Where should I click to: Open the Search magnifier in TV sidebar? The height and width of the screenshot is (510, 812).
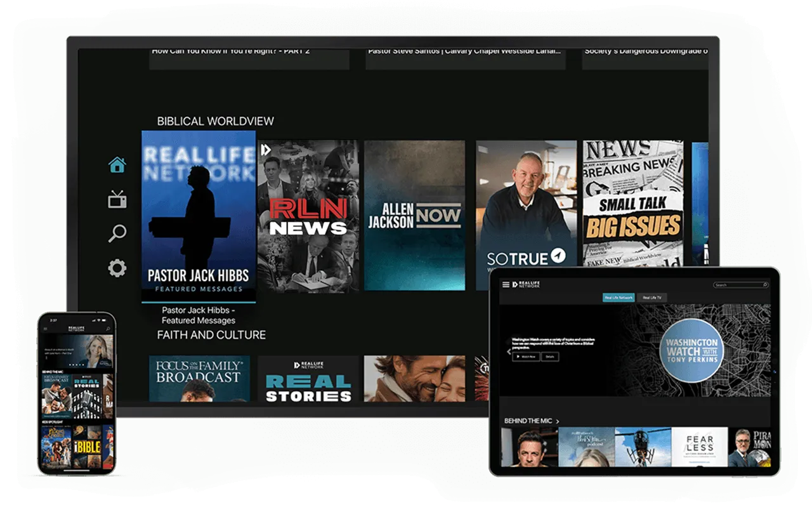(117, 233)
